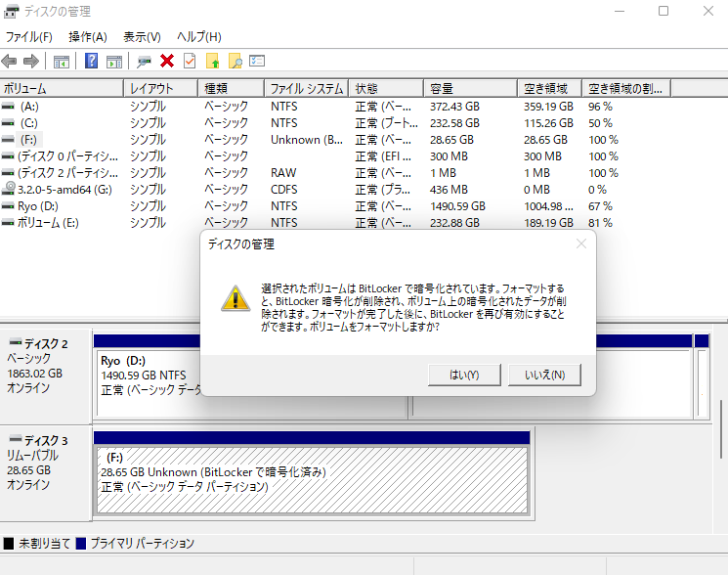Sort by ファイル システム column header
Viewport: 728px width, 575px height.
click(307, 88)
